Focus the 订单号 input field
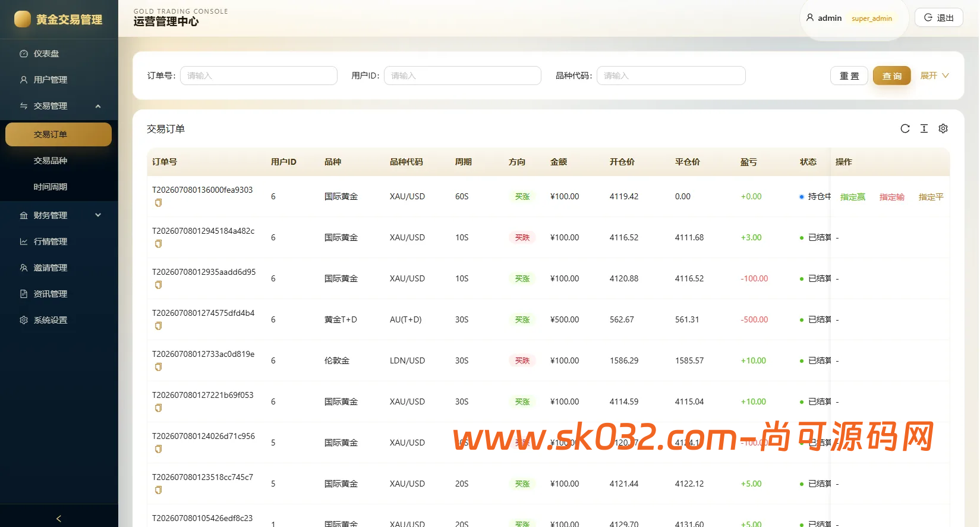The width and height of the screenshot is (980, 527). click(x=259, y=76)
